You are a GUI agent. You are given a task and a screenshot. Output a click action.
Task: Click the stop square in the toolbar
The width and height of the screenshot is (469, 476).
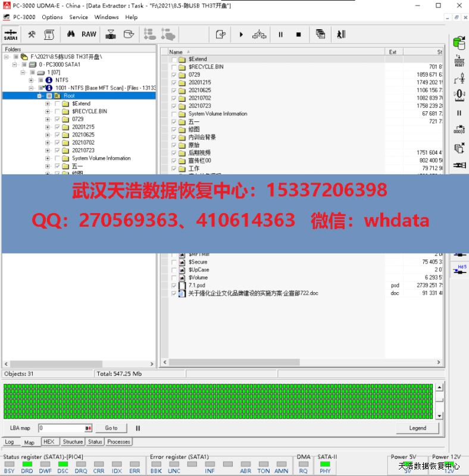click(298, 35)
